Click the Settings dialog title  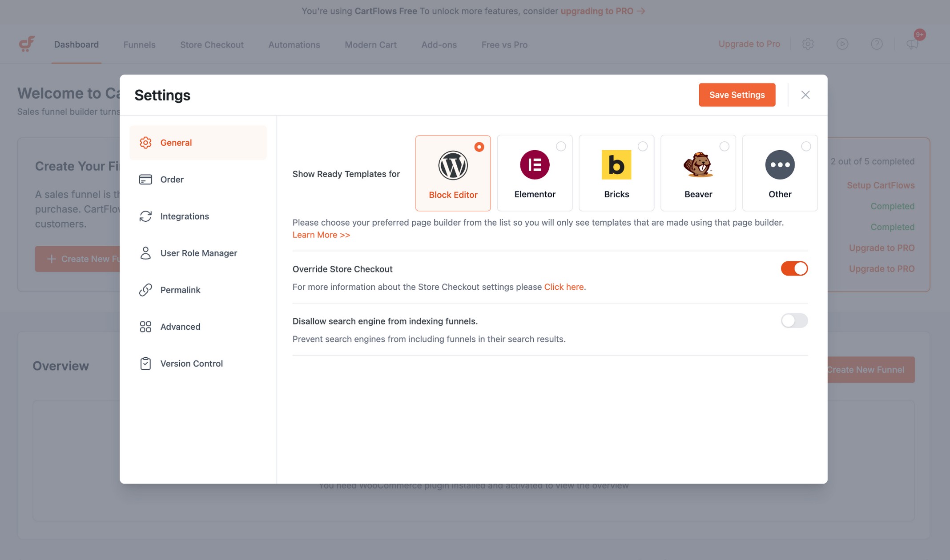[x=162, y=95]
